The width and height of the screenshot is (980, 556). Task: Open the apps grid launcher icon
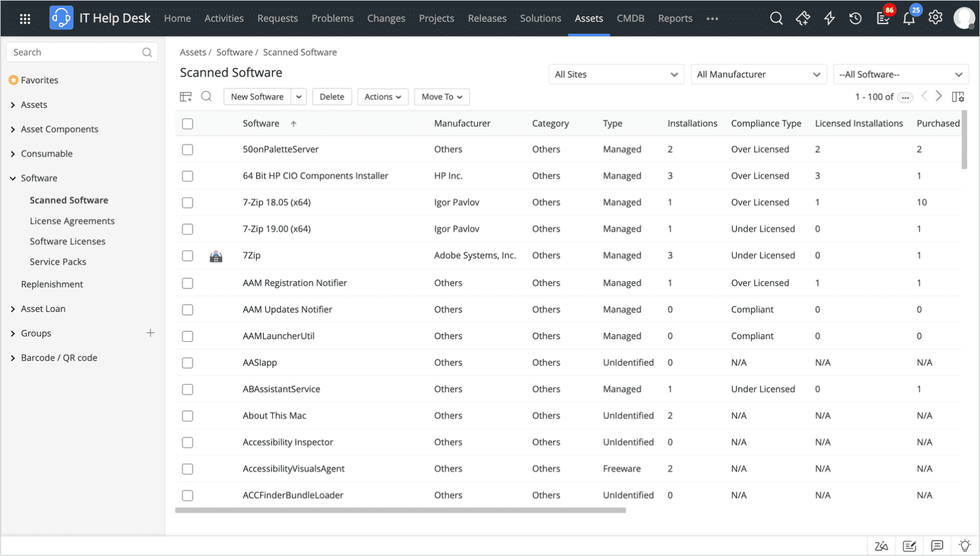tap(25, 19)
